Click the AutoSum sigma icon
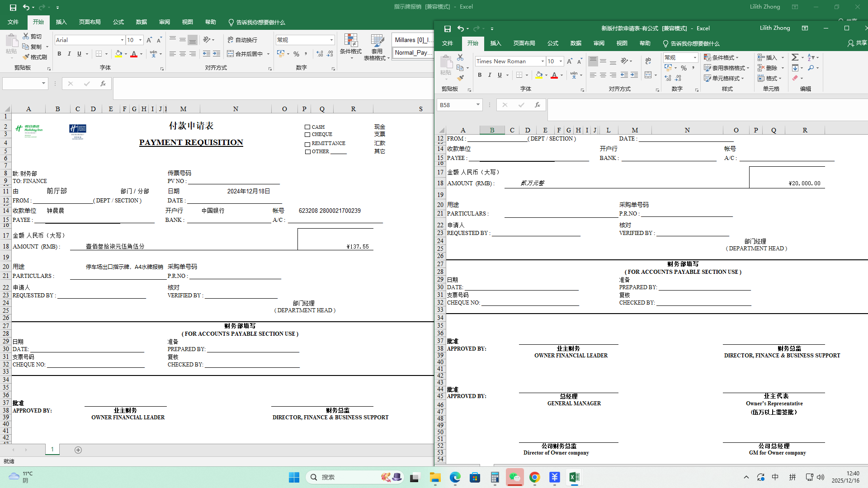This screenshot has height=488, width=868. 795,57
